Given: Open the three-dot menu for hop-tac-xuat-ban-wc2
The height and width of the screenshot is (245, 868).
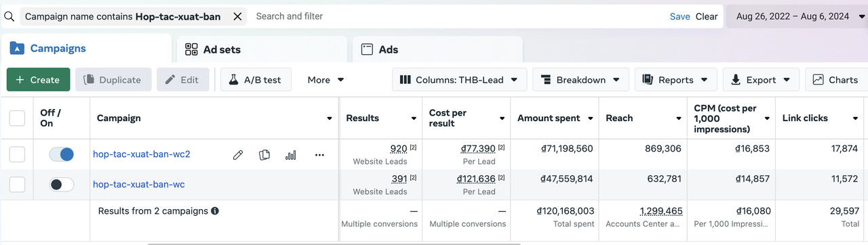Looking at the screenshot, I should pyautogui.click(x=319, y=155).
